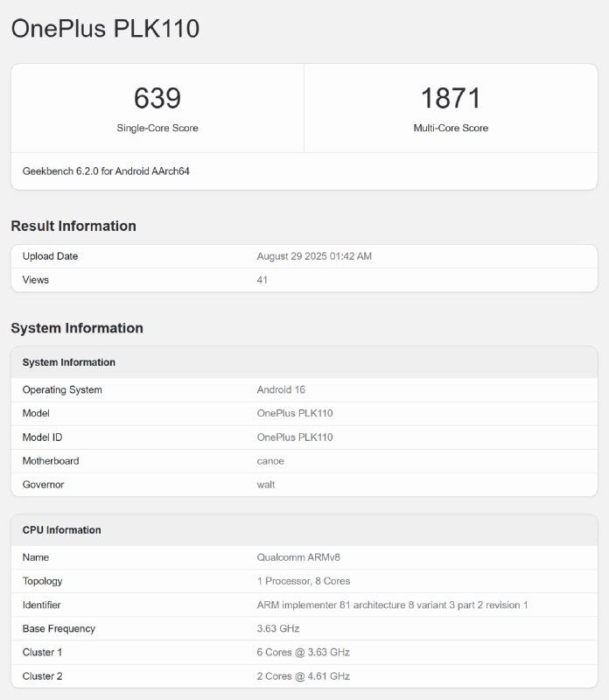Click the Views label
This screenshot has height=700, width=609.
35,280
